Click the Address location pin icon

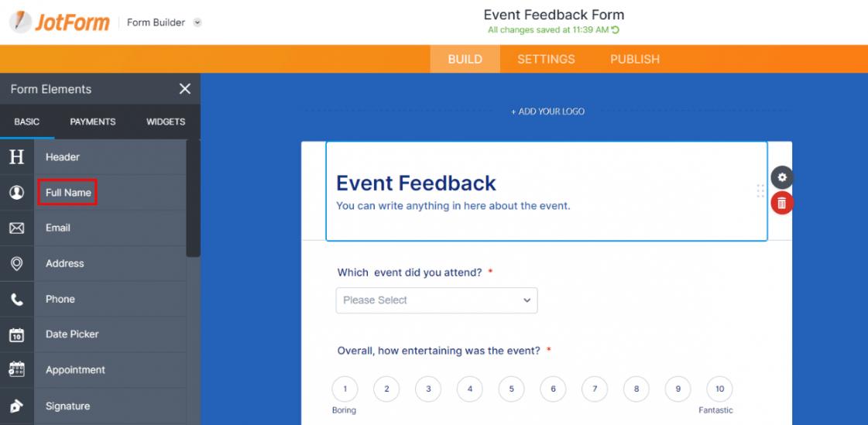(16, 263)
